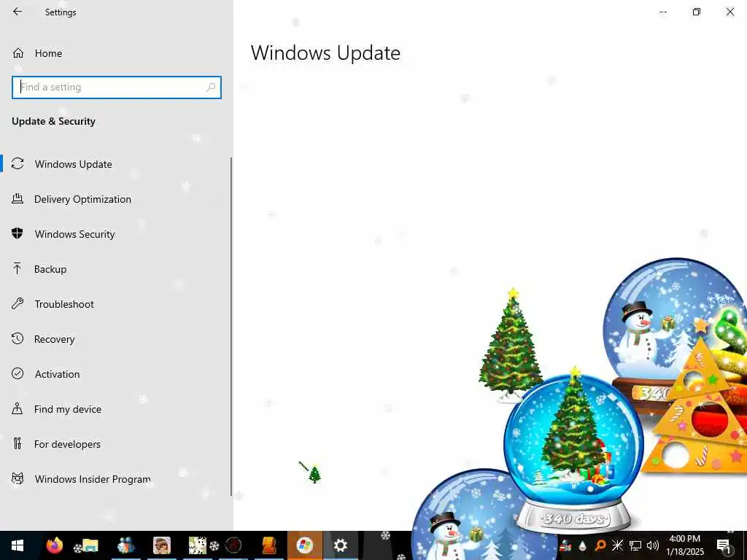Click the blue figures app taskbar icon
This screenshot has height=560, width=747.
125,545
